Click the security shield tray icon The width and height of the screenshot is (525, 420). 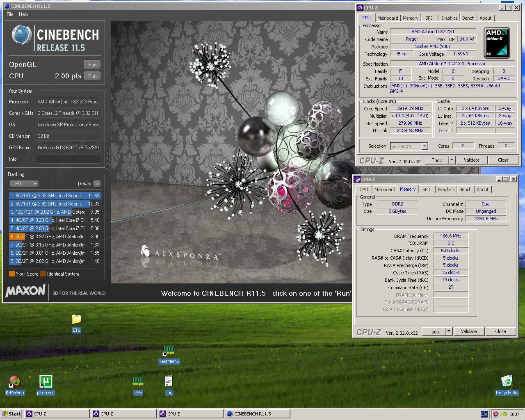pos(495,414)
